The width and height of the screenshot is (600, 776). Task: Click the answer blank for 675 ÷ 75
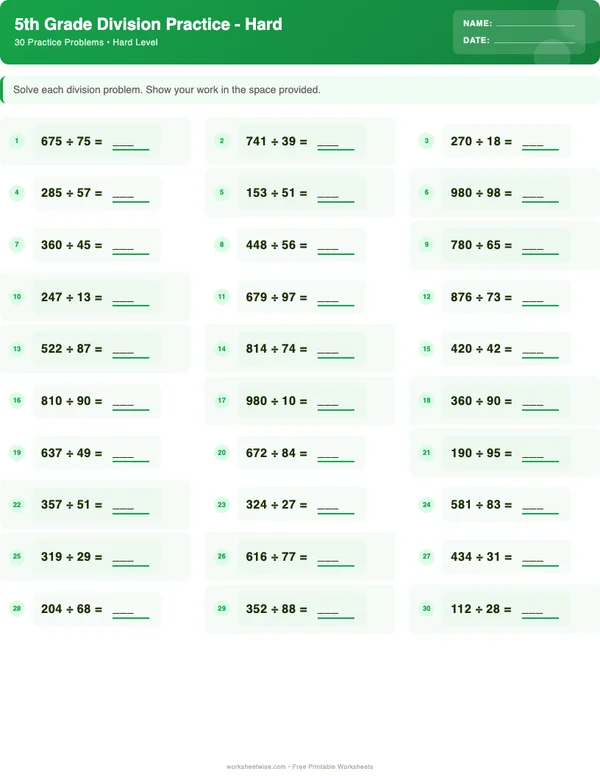click(131, 143)
